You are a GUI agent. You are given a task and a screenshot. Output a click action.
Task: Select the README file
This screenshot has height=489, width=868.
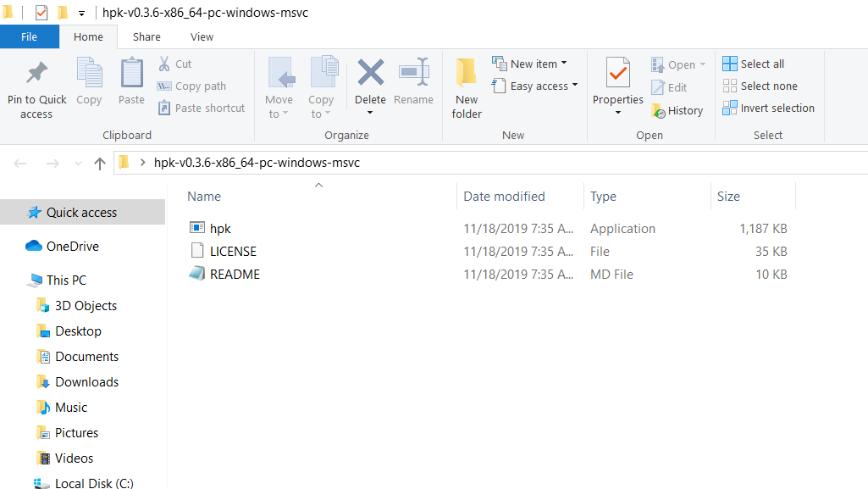coord(235,274)
